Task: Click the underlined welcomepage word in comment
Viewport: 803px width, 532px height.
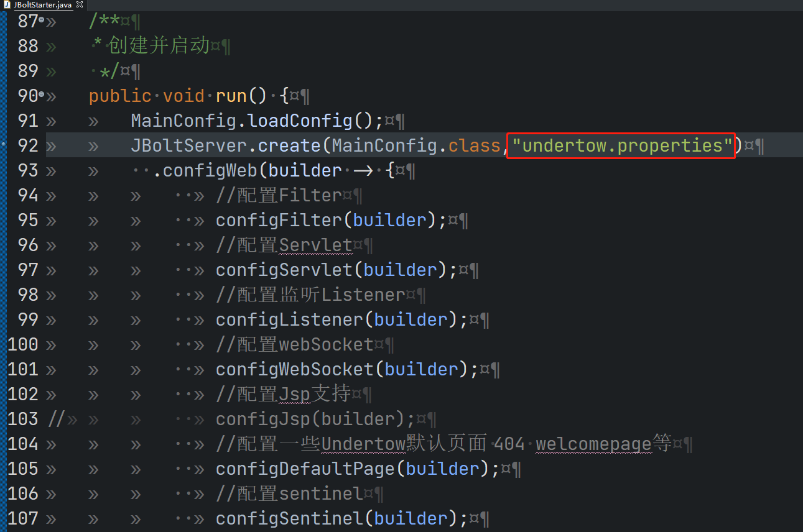Action: click(x=593, y=444)
